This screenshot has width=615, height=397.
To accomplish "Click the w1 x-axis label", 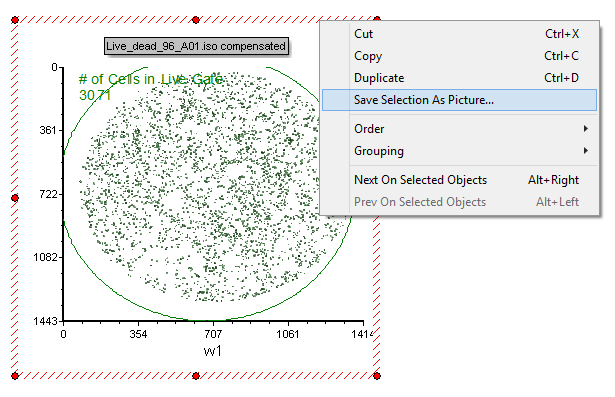I will point(213,350).
